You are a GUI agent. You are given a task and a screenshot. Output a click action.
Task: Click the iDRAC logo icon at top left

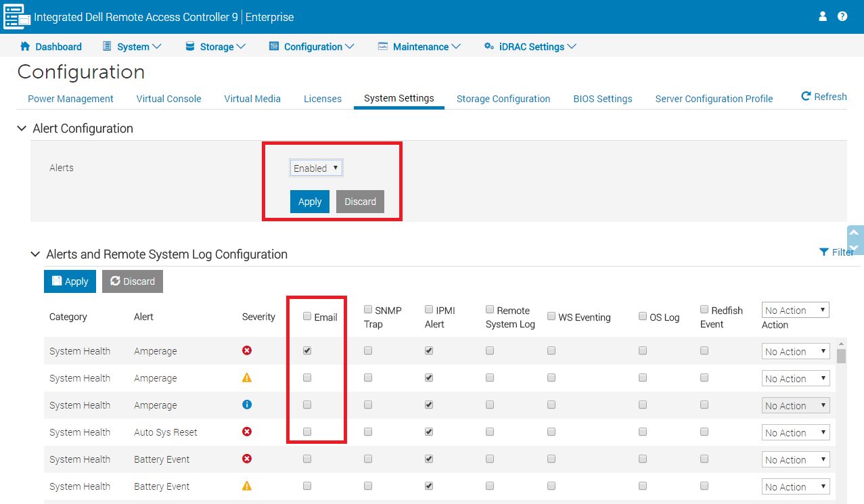tap(17, 17)
